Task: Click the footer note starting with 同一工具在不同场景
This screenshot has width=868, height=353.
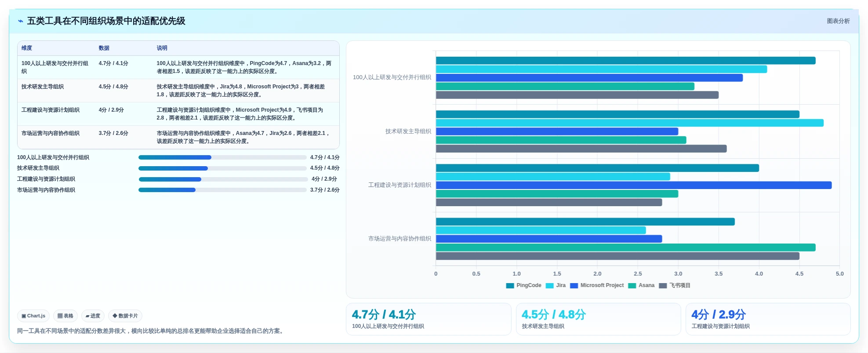Action: tap(151, 331)
